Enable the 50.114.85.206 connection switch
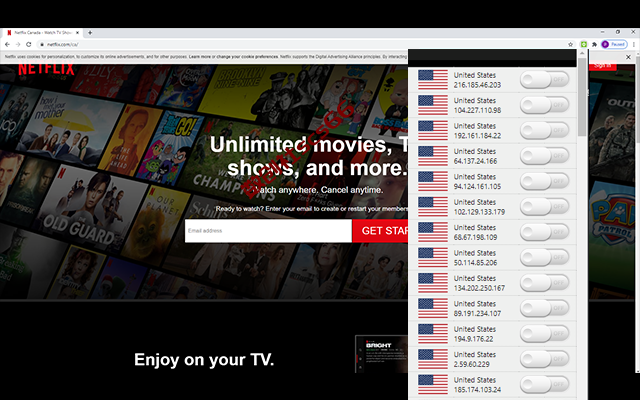The height and width of the screenshot is (400, 640). coord(544,257)
